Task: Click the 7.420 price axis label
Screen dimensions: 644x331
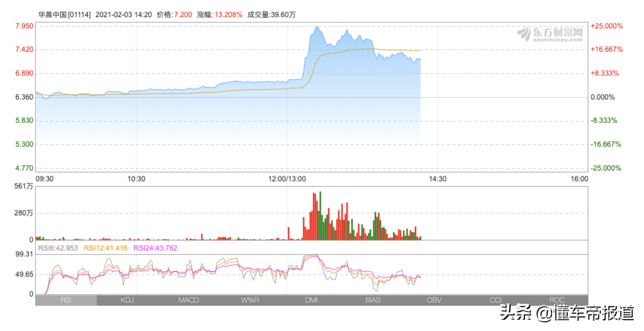Action: click(x=25, y=49)
